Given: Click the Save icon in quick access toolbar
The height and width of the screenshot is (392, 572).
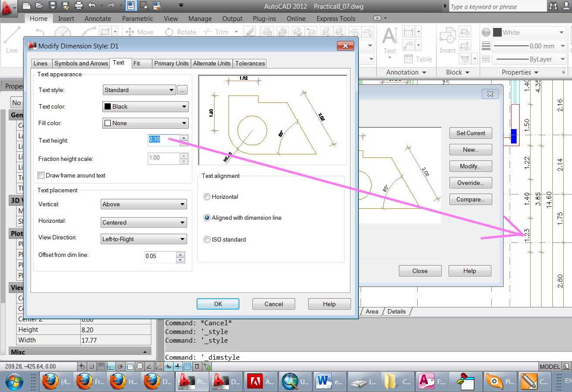Looking at the screenshot, I should tap(53, 6).
